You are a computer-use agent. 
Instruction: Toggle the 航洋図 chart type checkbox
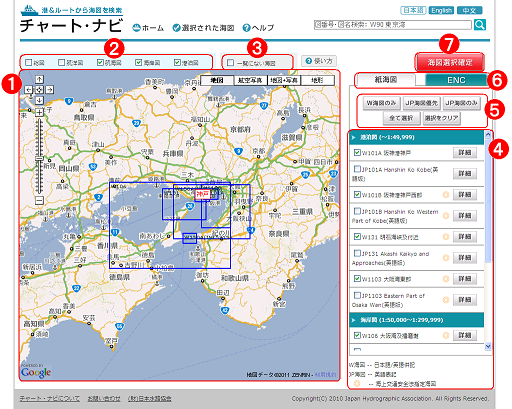[61, 62]
